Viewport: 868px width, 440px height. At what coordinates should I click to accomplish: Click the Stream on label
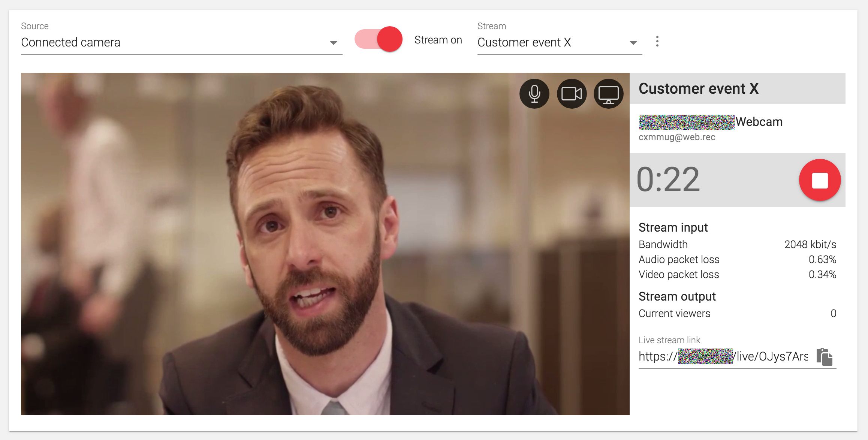[438, 40]
